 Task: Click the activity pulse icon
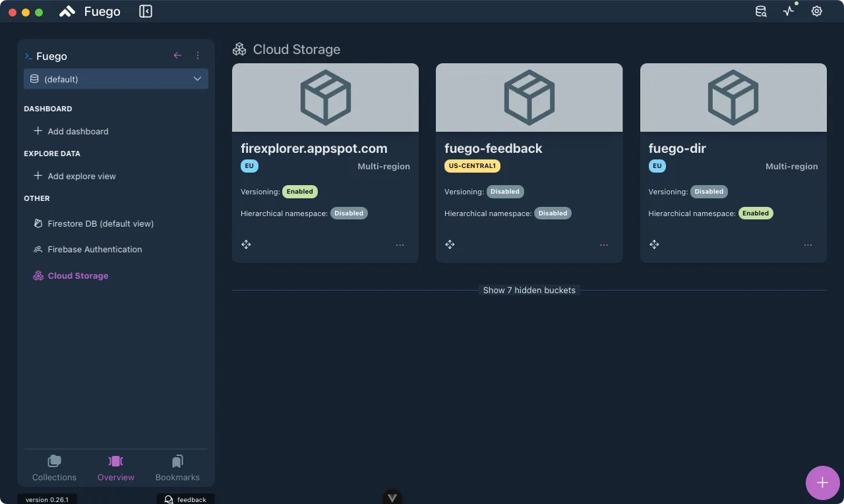pyautogui.click(x=789, y=11)
